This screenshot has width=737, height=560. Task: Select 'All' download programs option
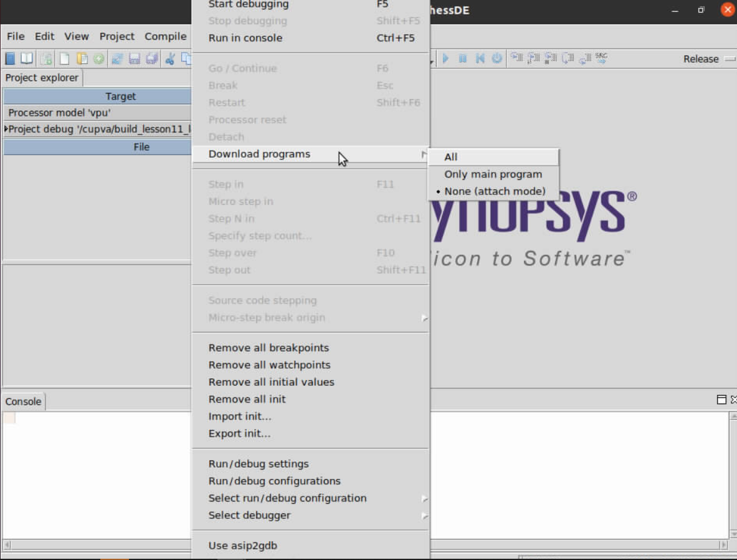pos(451,157)
